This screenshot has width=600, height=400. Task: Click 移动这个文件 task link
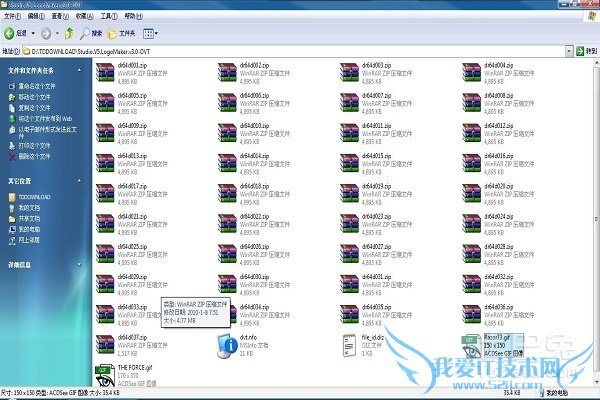tap(34, 97)
